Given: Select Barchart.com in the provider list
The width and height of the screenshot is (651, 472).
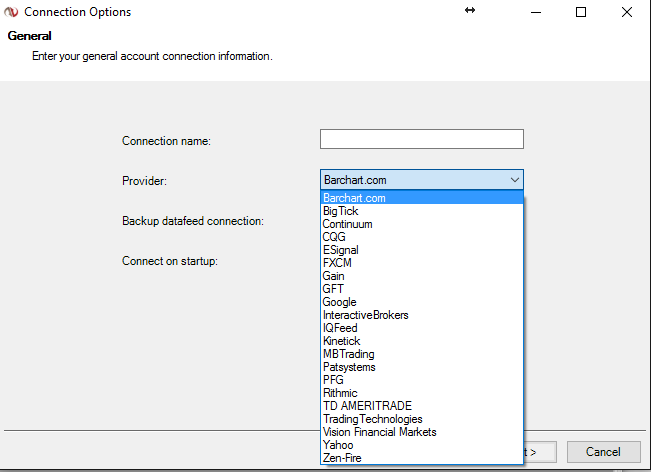Looking at the screenshot, I should click(422, 198).
